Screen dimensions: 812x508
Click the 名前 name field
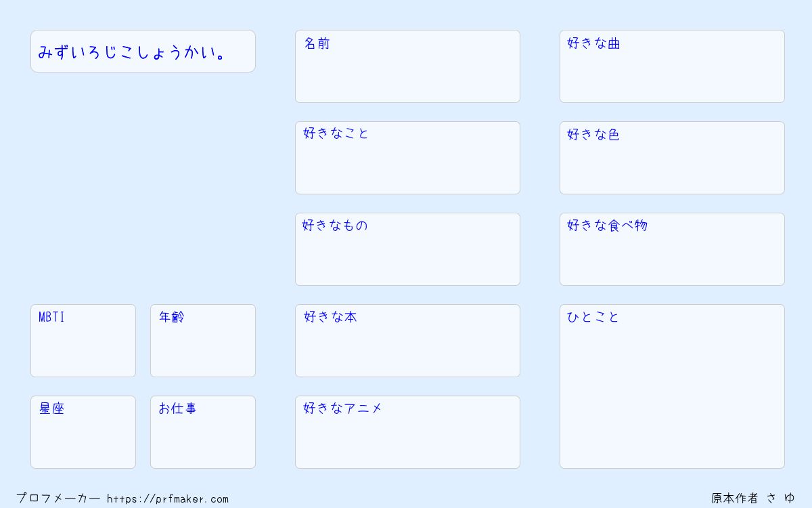(407, 66)
